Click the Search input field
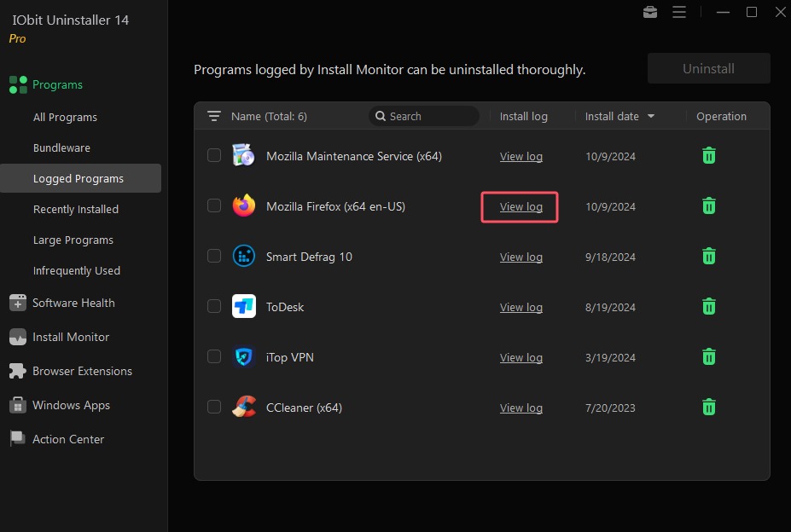This screenshot has width=791, height=532. click(424, 116)
